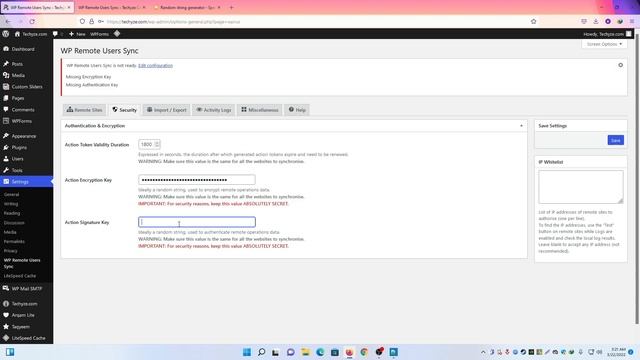Open Writing settings submenu item
The image size is (640, 360).
11,204
